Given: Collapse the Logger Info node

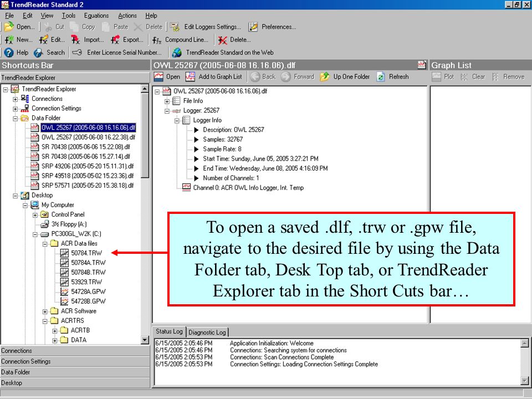Looking at the screenshot, I should pyautogui.click(x=177, y=120).
